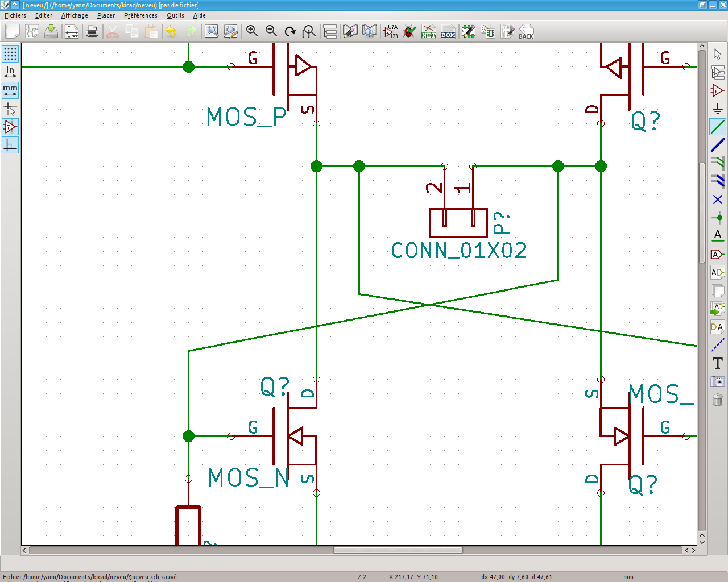Activate the Delete item trash tool
The image size is (728, 582).
717,400
